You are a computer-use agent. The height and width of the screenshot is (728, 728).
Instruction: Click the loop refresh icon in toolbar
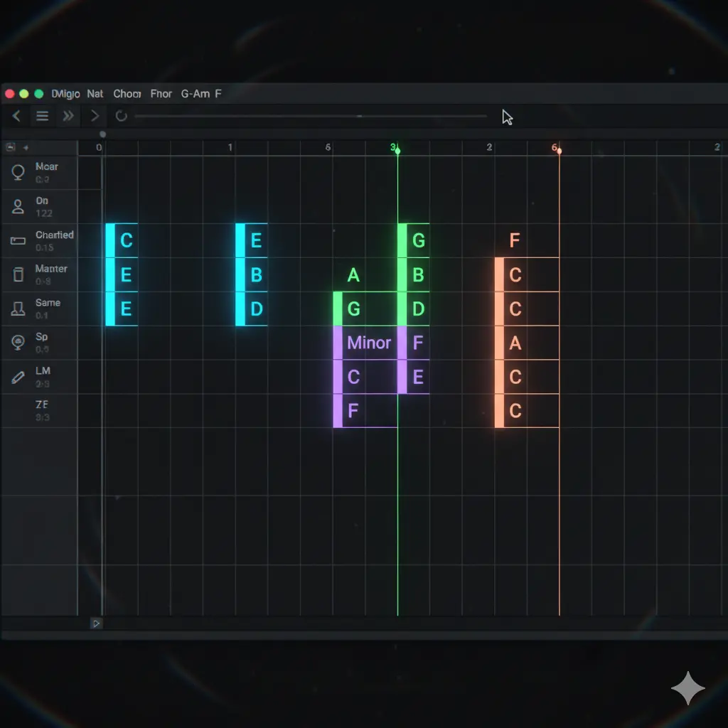pyautogui.click(x=121, y=116)
